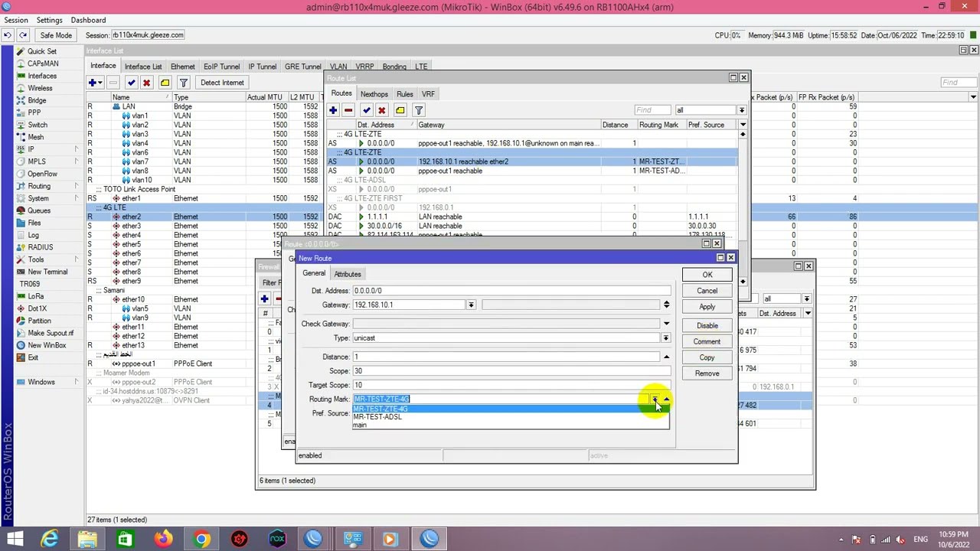Switch to the Attributes tab in New Route

tap(348, 274)
